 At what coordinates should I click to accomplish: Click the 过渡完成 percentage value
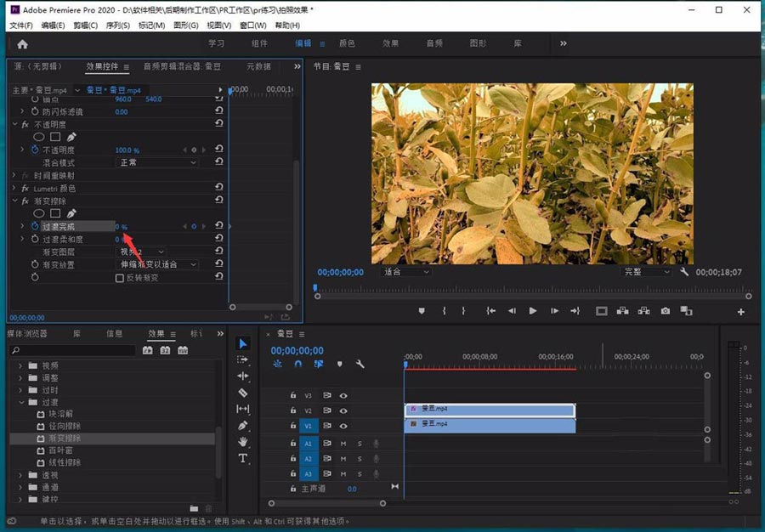(122, 227)
